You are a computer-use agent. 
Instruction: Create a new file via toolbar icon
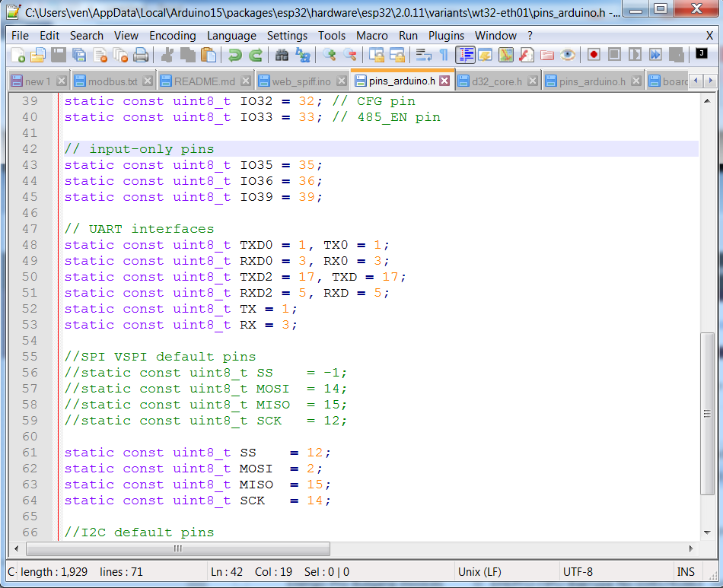pyautogui.click(x=18, y=55)
